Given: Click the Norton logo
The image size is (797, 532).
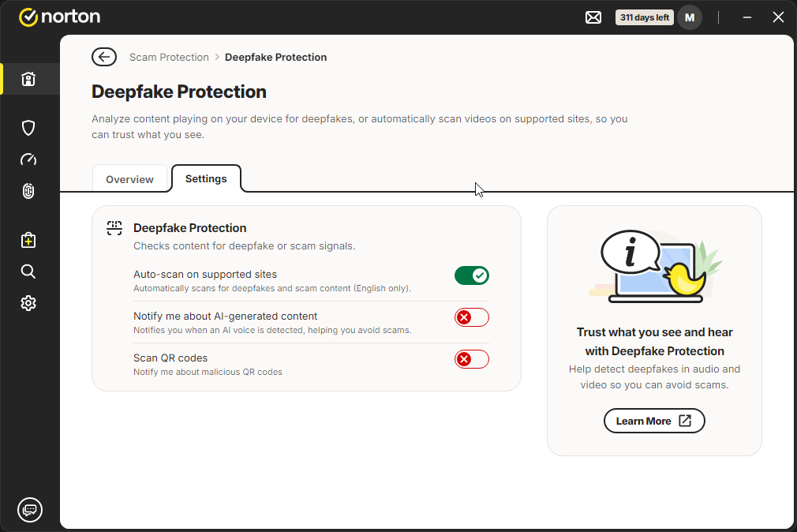Looking at the screenshot, I should tap(59, 17).
